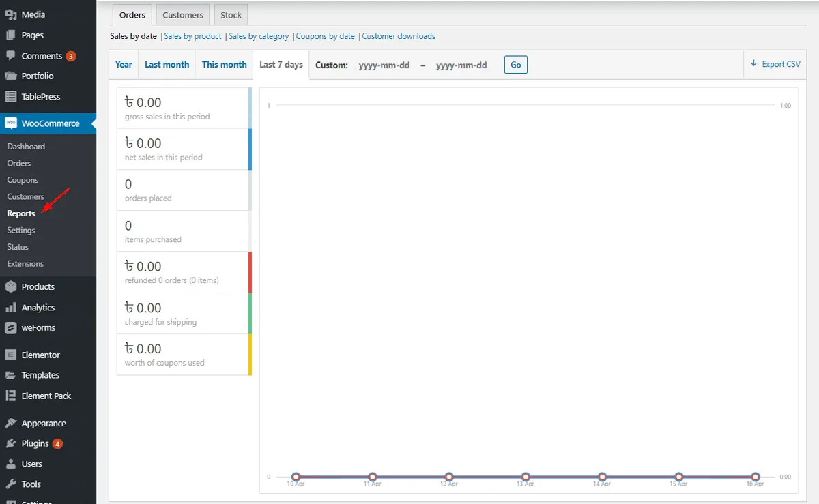
Task: Click the Pages icon in sidebar
Action: (11, 35)
